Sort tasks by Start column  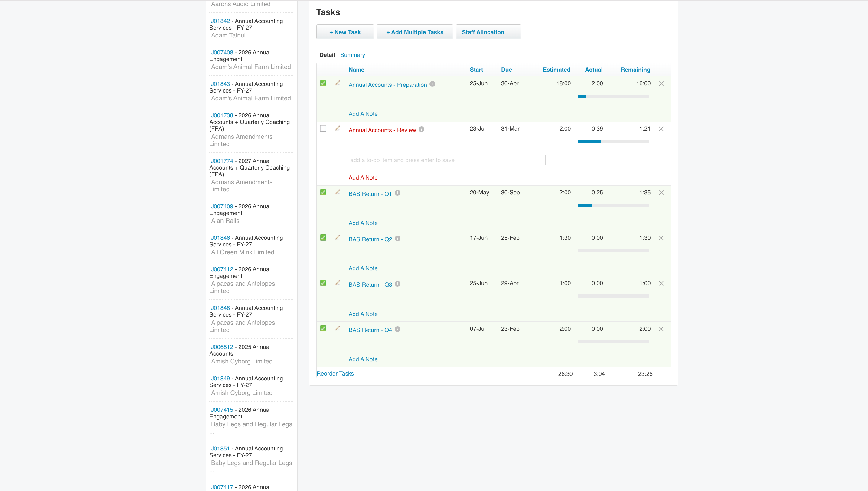pyautogui.click(x=476, y=70)
